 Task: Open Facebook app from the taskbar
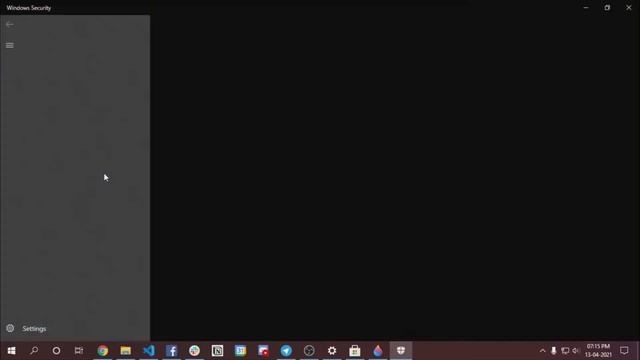(x=171, y=351)
